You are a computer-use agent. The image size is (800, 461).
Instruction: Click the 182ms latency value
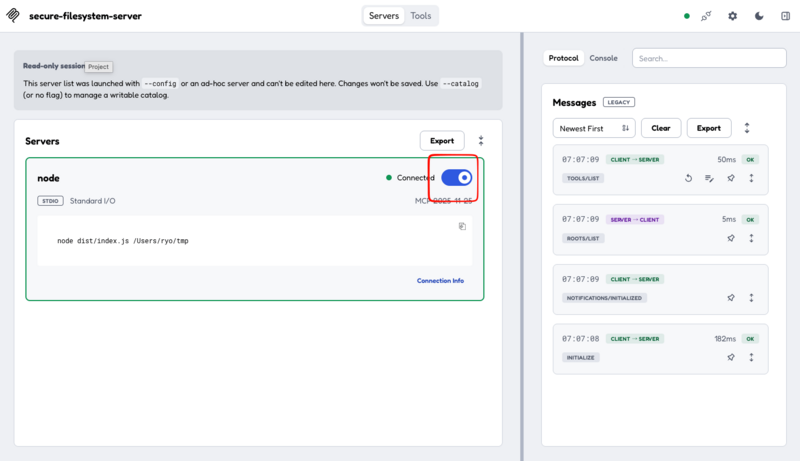pos(725,339)
